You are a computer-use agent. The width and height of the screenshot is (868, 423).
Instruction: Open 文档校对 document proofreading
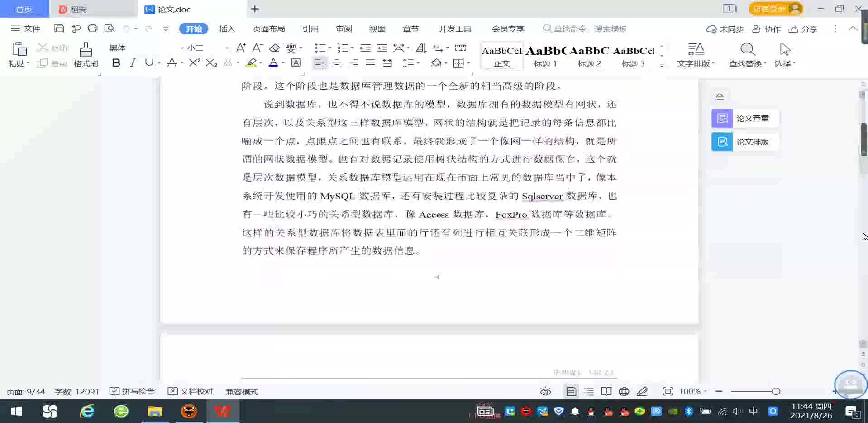[x=191, y=391]
